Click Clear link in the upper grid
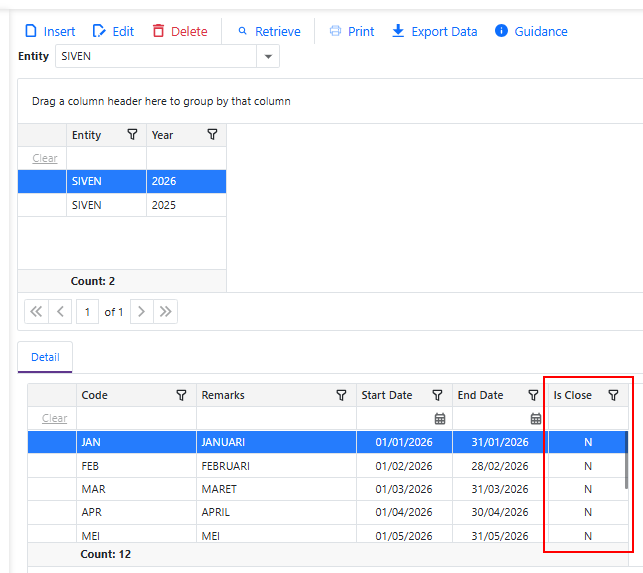 pyautogui.click(x=45, y=158)
